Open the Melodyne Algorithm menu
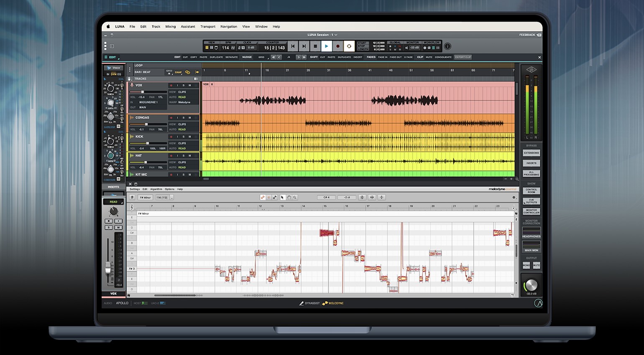 click(156, 189)
